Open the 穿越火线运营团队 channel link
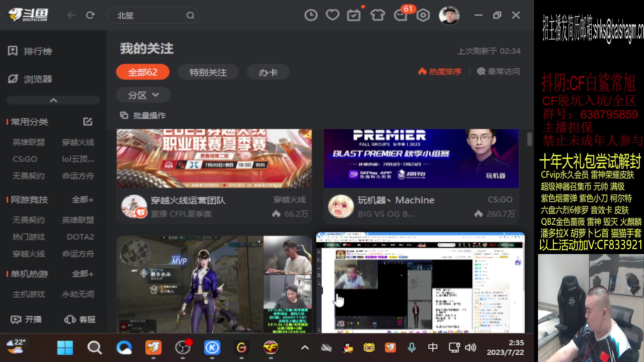644x362 pixels. 188,200
